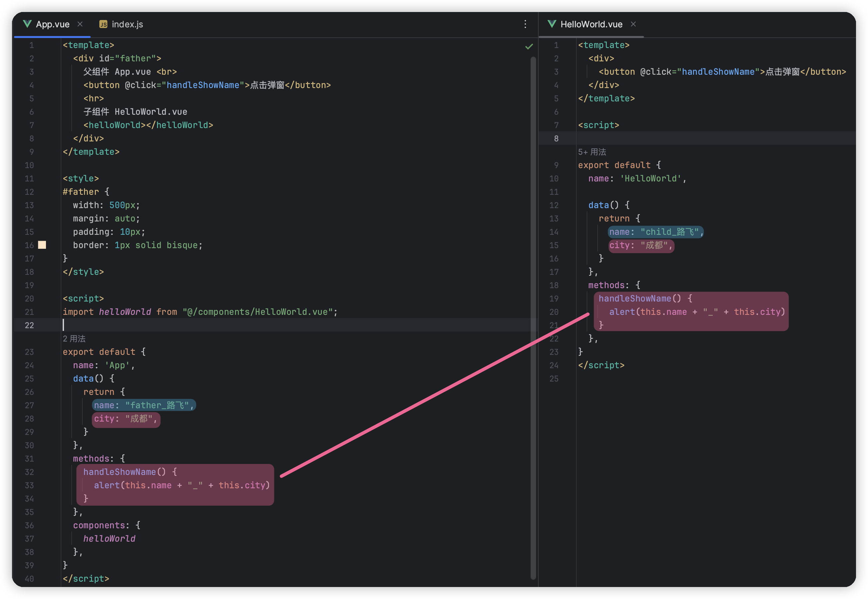Viewport: 868px width, 599px height.
Task: Close the HelloWorld.vue tab
Action: (633, 24)
